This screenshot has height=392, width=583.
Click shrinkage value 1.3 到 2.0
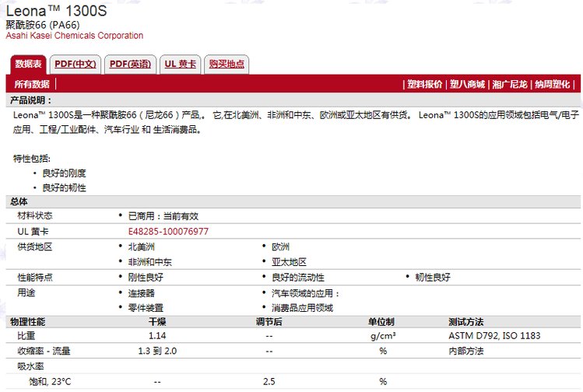pos(157,351)
